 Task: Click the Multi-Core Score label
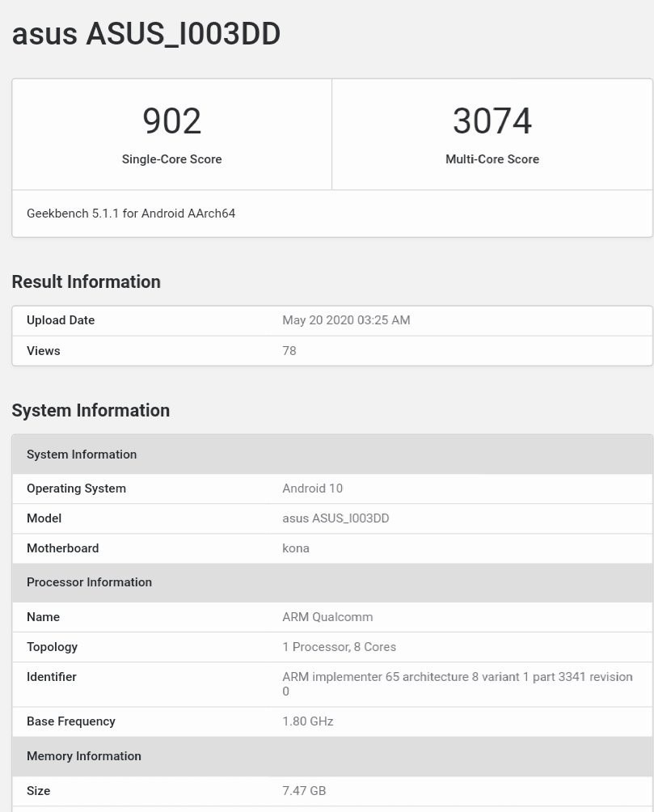pos(492,159)
